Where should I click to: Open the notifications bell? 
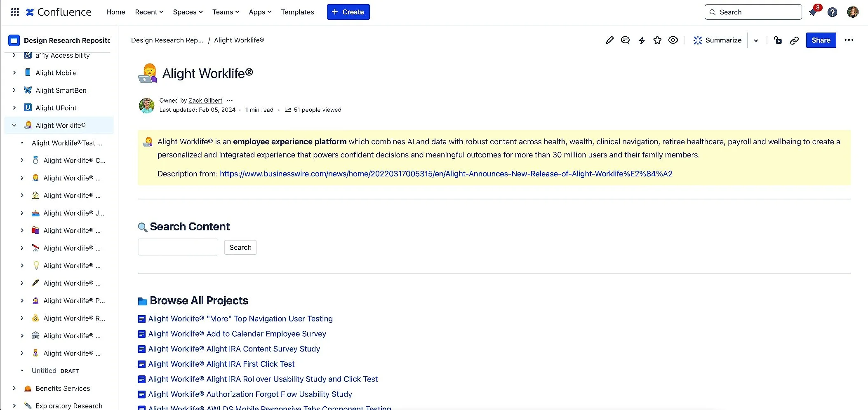click(813, 12)
